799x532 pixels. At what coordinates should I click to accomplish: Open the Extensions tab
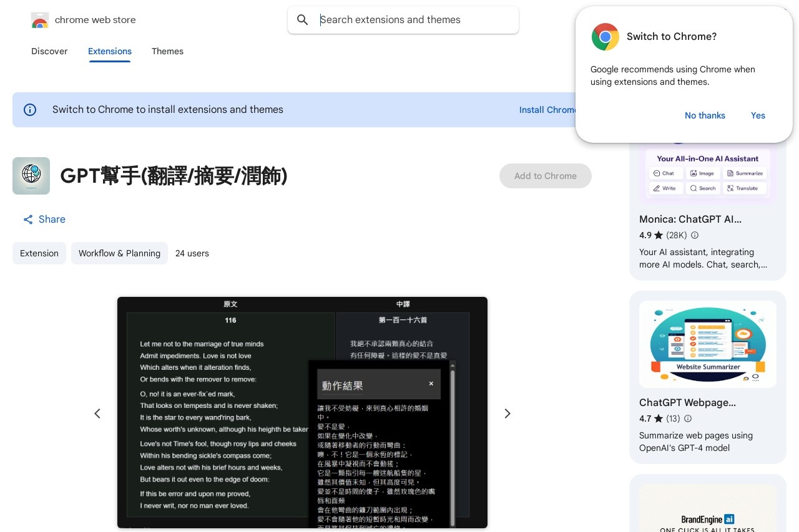click(110, 51)
